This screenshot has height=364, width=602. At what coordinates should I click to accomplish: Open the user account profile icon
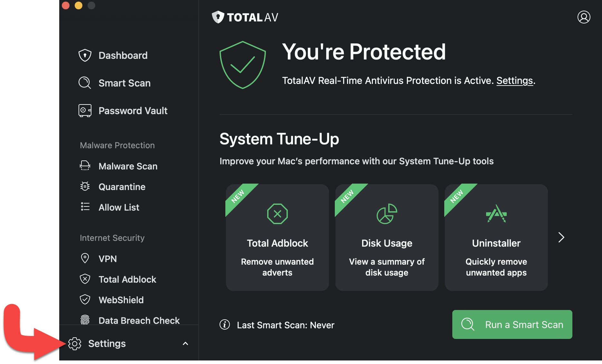pyautogui.click(x=584, y=17)
